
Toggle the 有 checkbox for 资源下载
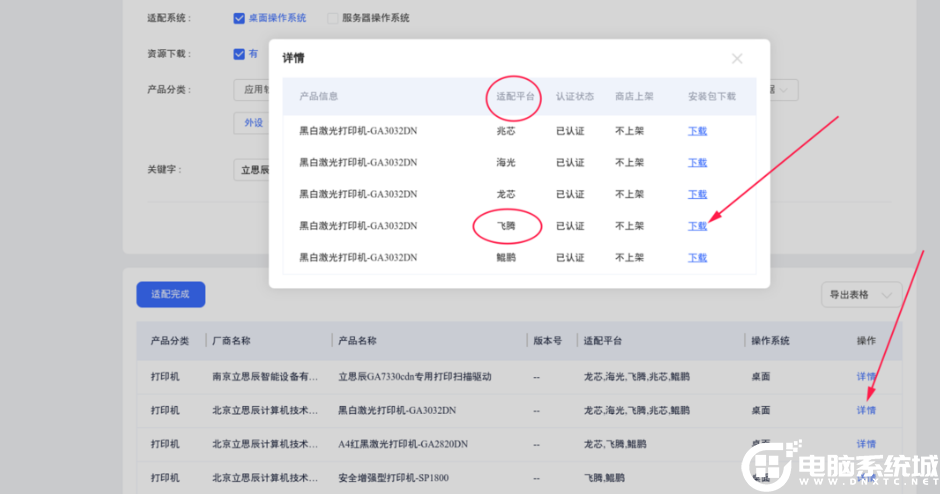[x=239, y=53]
